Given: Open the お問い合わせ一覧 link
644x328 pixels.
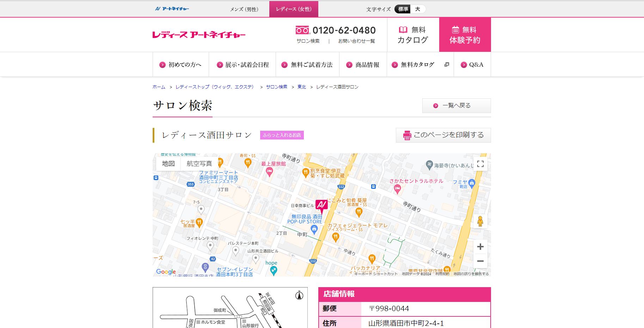Looking at the screenshot, I should coord(356,41).
